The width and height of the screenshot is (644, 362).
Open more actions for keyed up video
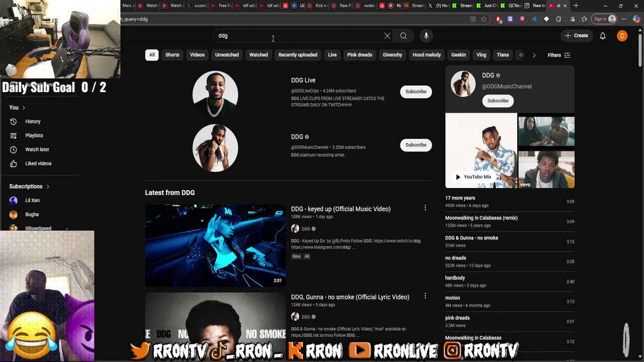[425, 208]
